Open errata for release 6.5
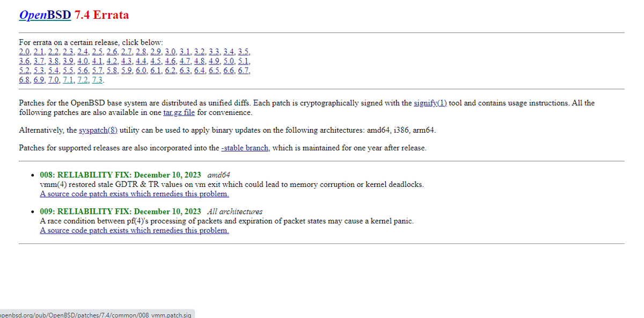This screenshot has width=644, height=318. [x=214, y=71]
